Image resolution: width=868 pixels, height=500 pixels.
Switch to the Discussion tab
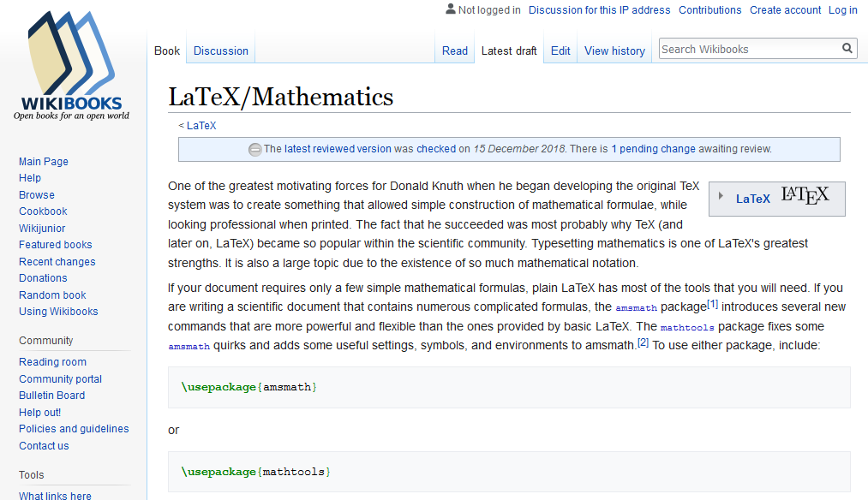(220, 51)
